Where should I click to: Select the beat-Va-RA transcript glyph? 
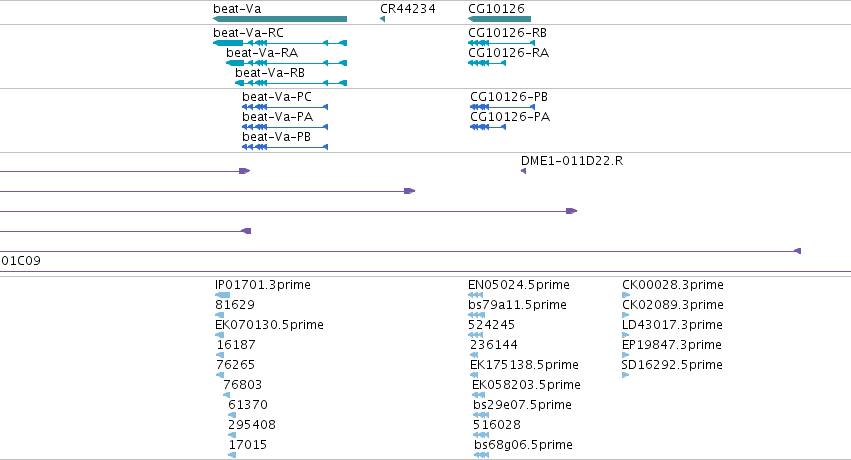coord(287,63)
